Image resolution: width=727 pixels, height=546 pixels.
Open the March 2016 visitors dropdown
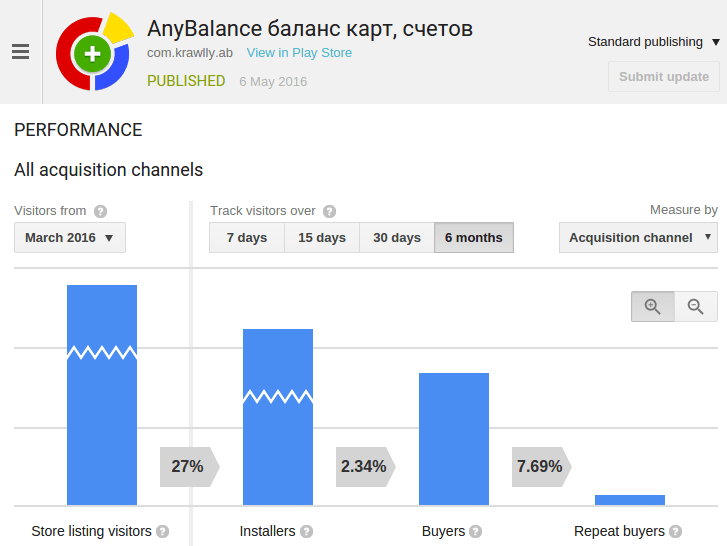69,238
